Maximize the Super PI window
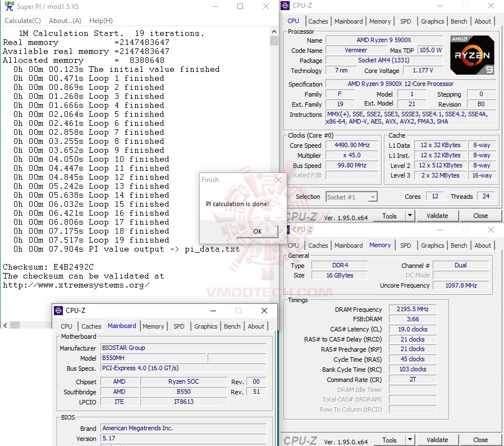504x446 pixels. pos(240,6)
